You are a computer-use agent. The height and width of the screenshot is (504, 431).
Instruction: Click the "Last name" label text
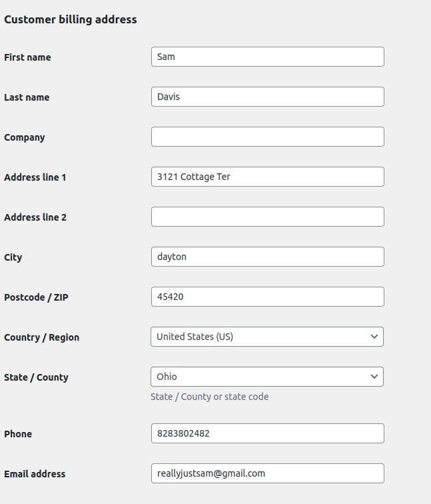pos(27,97)
